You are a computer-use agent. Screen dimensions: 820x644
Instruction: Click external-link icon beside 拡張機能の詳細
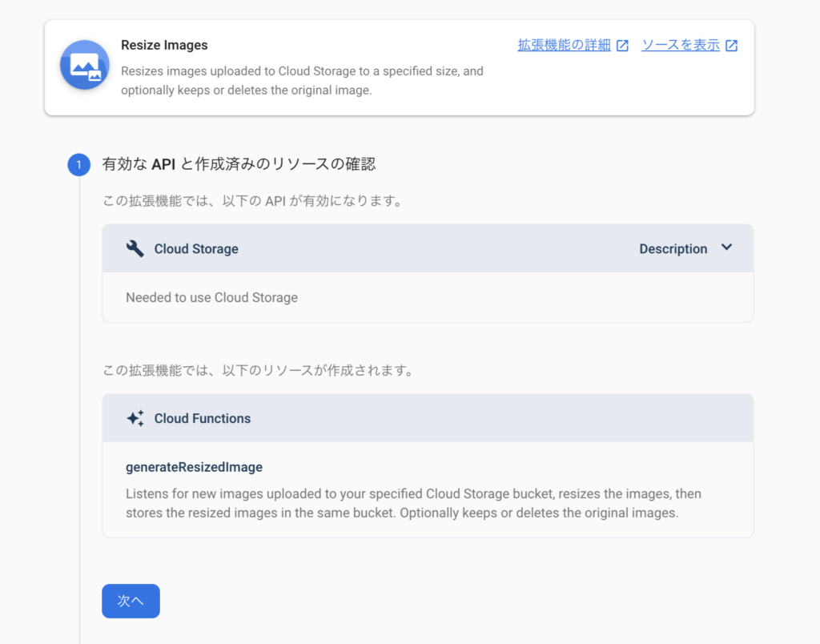[622, 46]
